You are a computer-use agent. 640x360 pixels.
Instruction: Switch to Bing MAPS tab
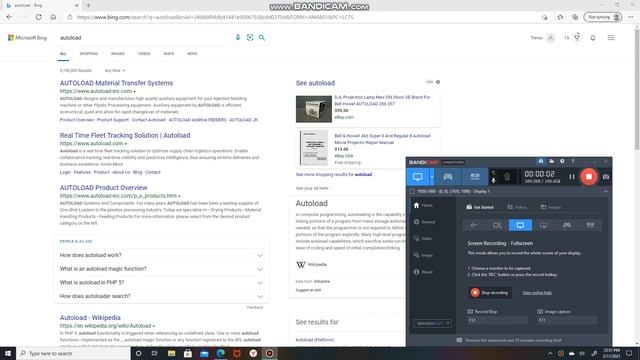169,54
